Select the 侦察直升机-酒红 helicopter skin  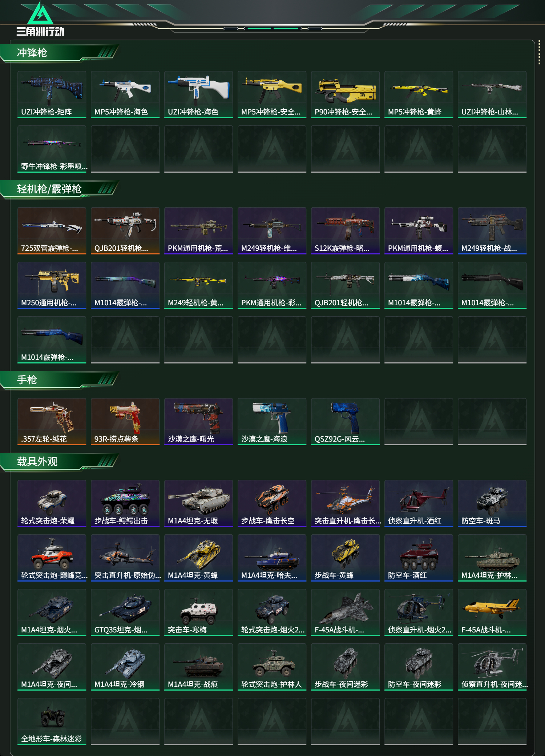(419, 503)
